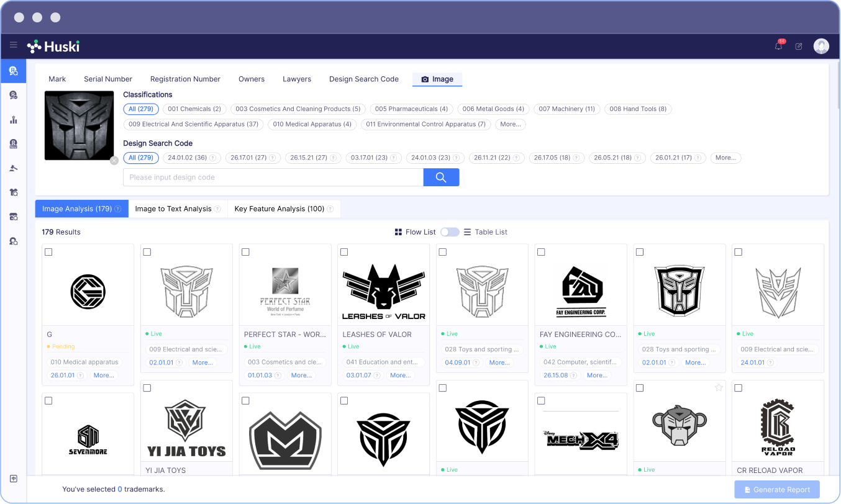The width and height of the screenshot is (841, 504).
Task: Open More design search codes
Action: point(725,158)
